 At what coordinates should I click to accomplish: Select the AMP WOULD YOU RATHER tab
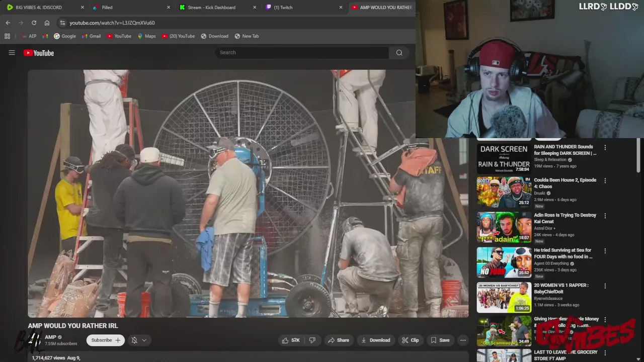click(382, 8)
